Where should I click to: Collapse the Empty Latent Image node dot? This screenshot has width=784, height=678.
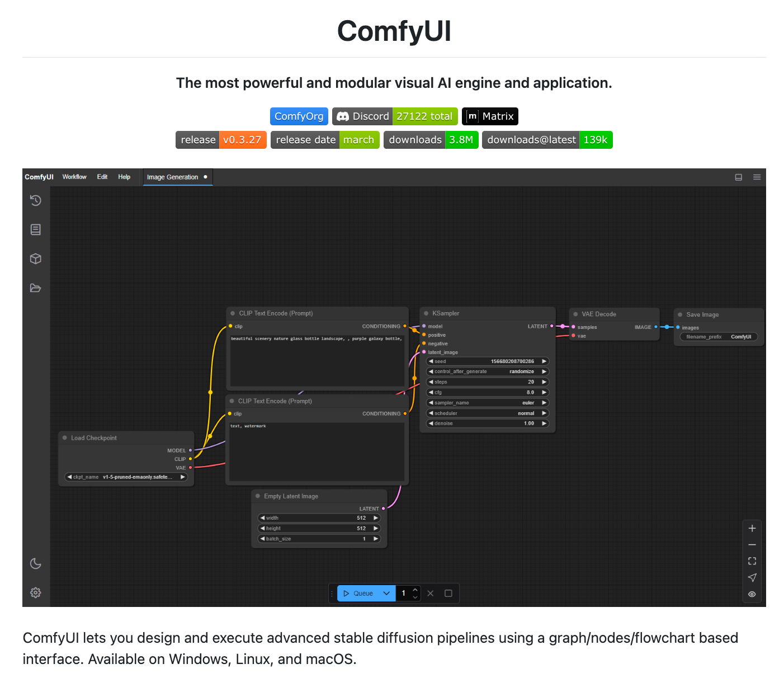click(258, 496)
